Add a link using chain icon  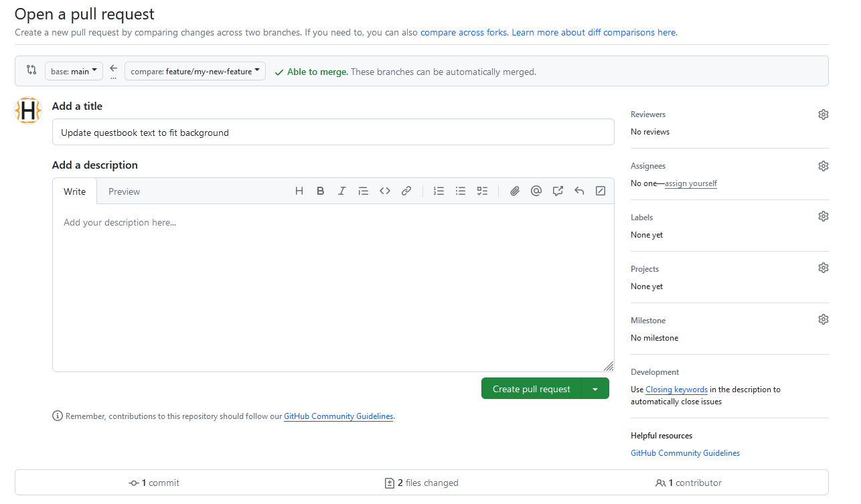(406, 191)
